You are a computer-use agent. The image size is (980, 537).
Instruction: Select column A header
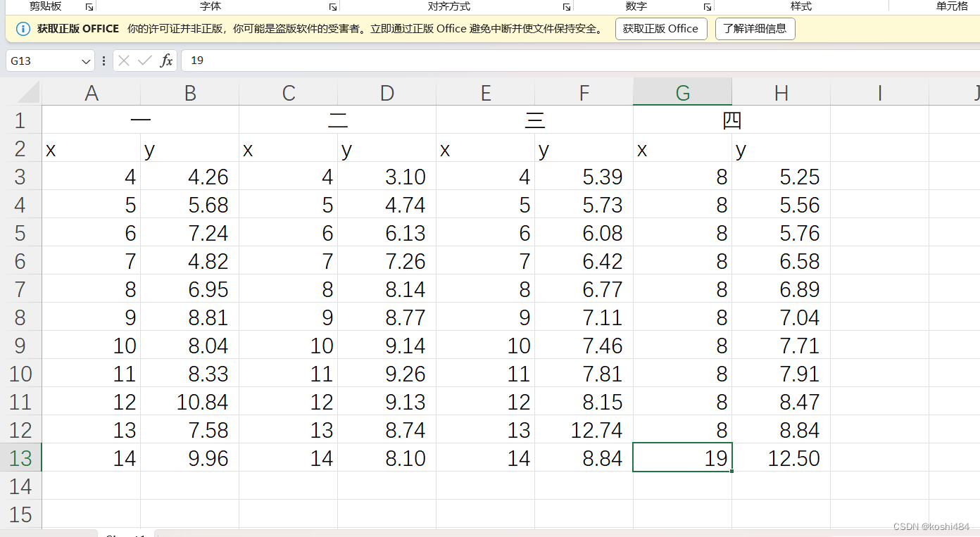(x=92, y=92)
